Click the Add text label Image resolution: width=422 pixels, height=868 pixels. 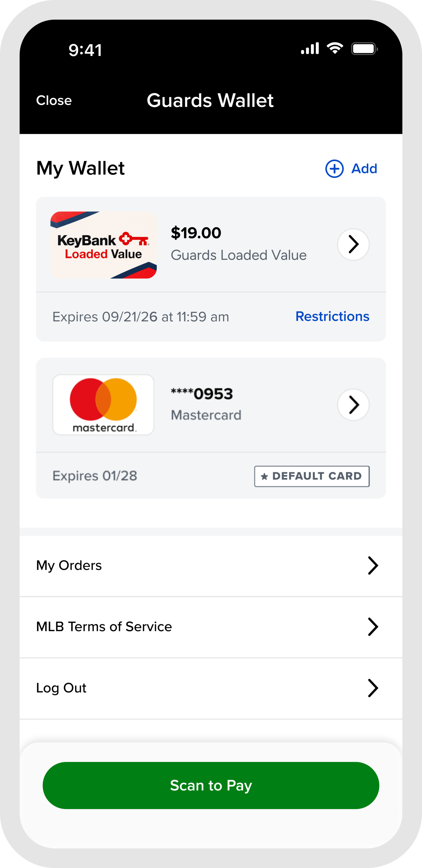[x=364, y=168]
